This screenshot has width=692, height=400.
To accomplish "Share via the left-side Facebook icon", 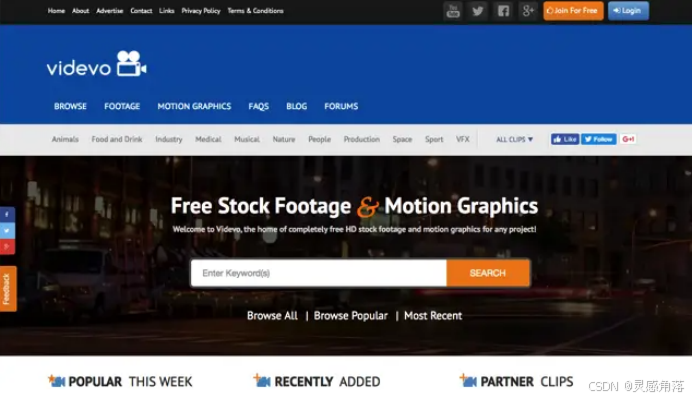I will [7, 215].
